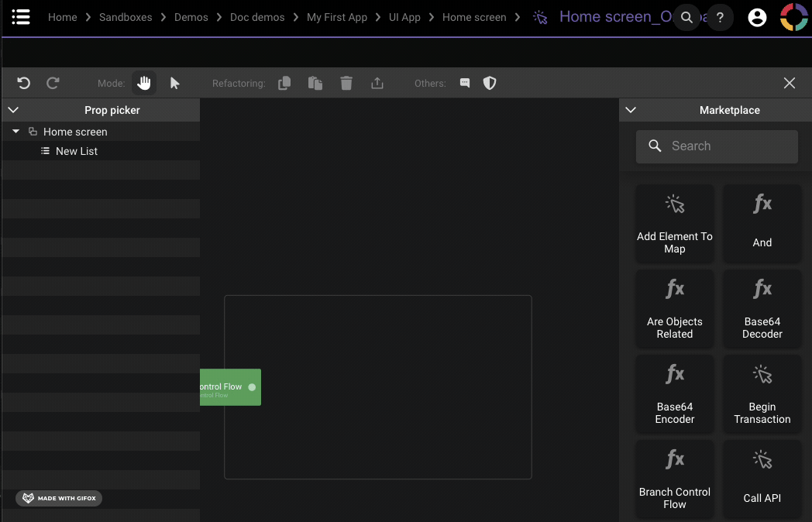Collapse the Marketplace panel
This screenshot has width=812, height=522.
(x=631, y=110)
